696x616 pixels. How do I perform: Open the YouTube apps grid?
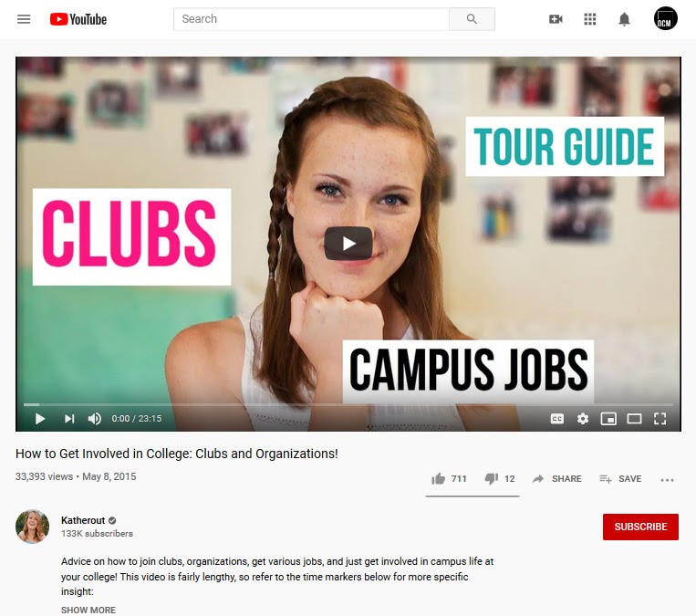point(589,19)
